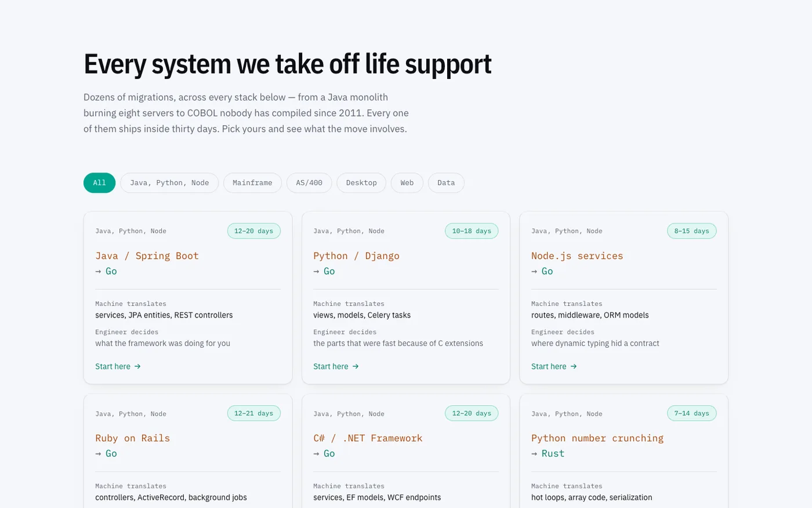Click 'routes, middleware, ORM models' text

pos(590,315)
